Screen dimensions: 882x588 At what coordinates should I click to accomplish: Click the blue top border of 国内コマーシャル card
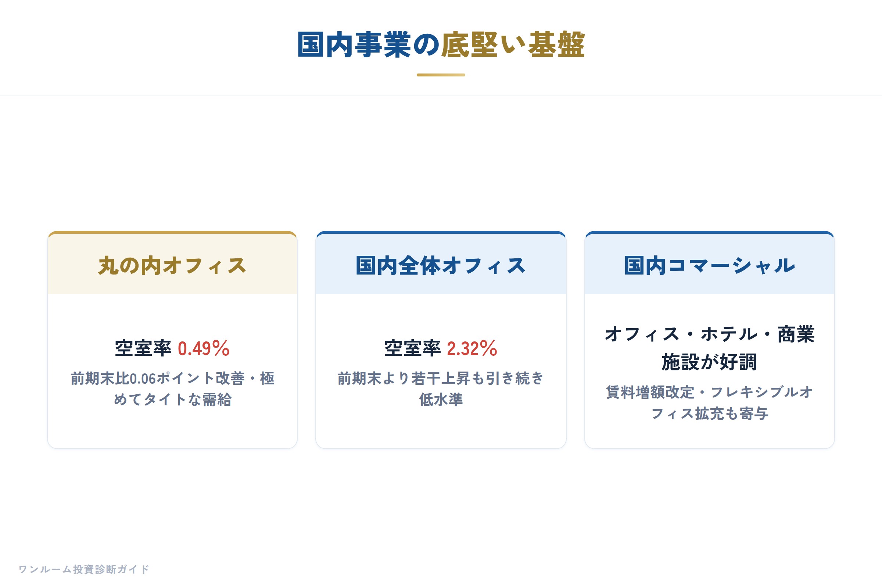coord(710,233)
